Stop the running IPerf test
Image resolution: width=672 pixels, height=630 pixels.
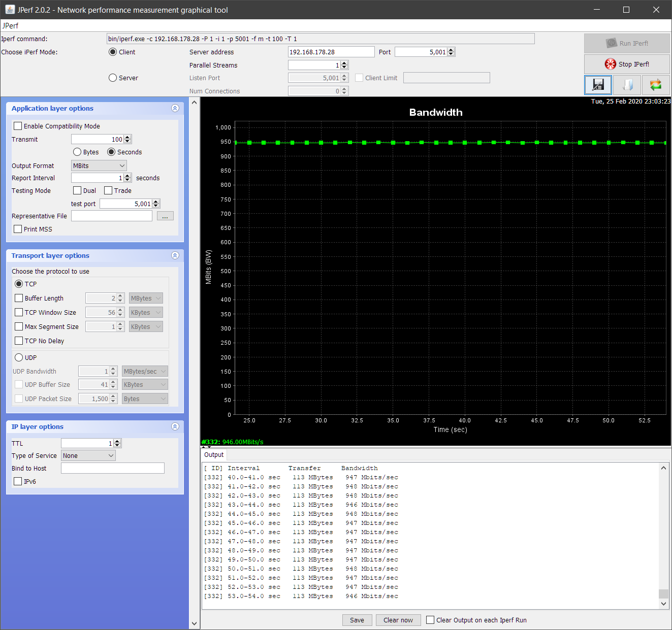627,64
